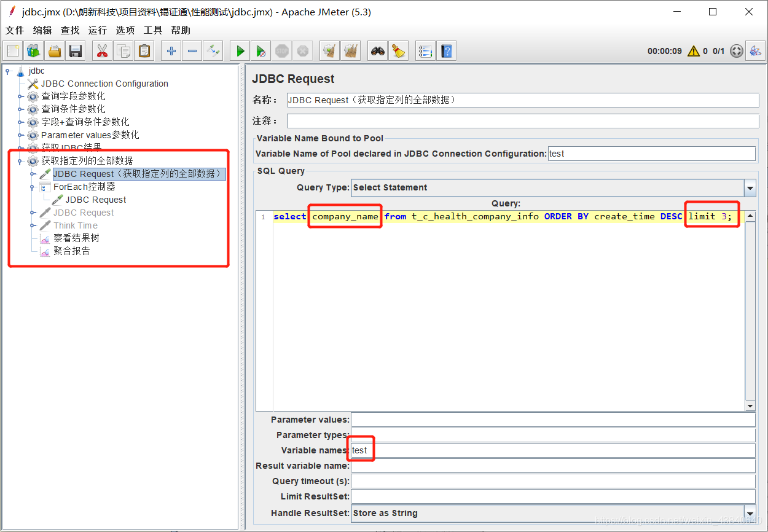This screenshot has width=768, height=532.
Task: Click the Reset Search broom icon
Action: [399, 51]
